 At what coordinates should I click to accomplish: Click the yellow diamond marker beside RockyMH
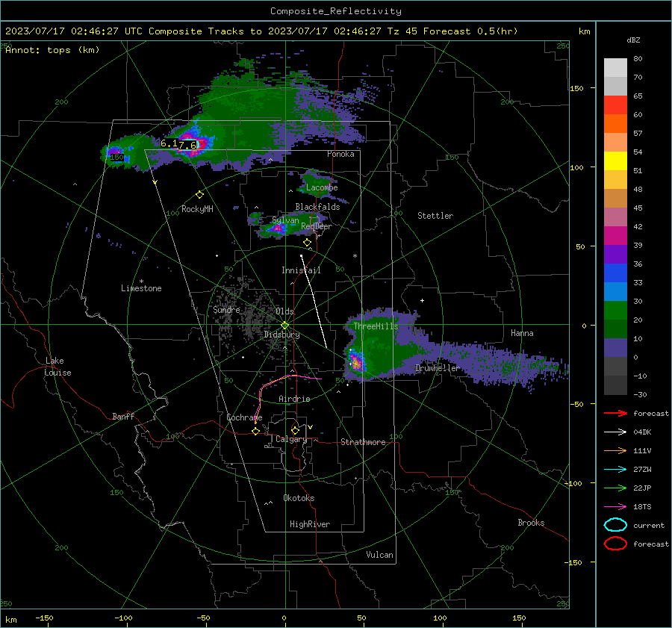(199, 195)
